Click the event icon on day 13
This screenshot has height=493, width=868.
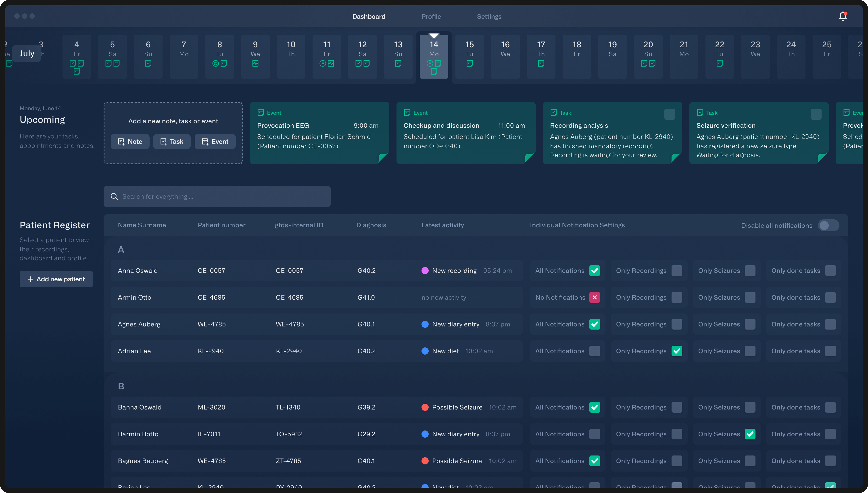click(398, 63)
